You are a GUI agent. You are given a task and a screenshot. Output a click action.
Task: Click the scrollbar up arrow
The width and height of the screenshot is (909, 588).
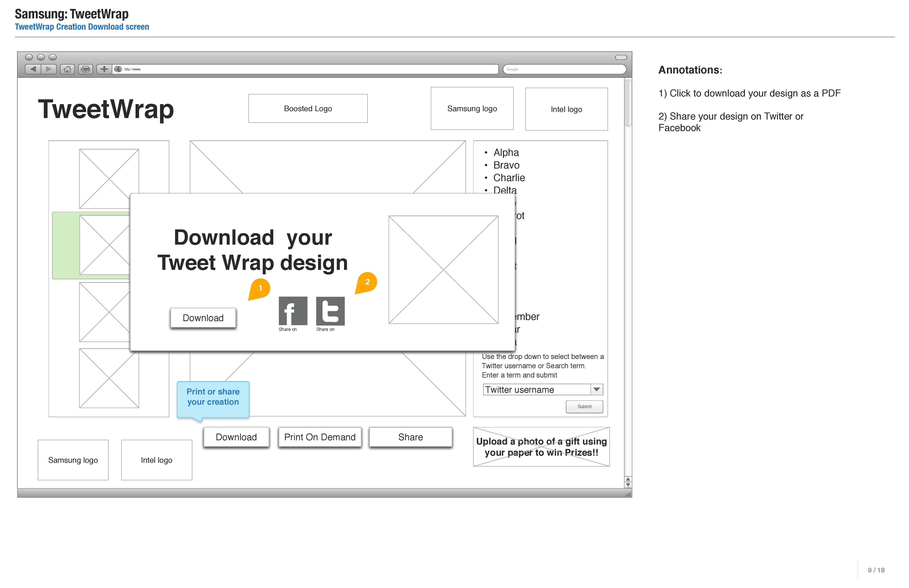(x=628, y=479)
